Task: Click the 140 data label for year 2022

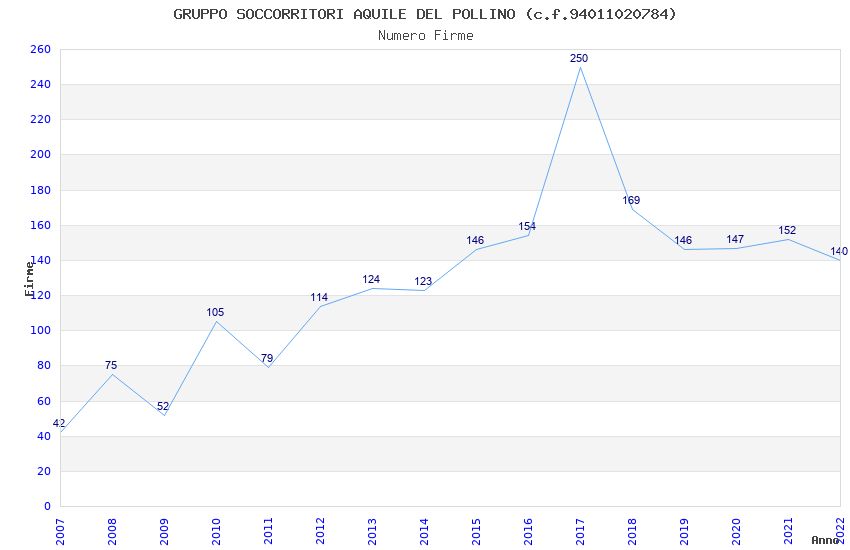Action: (x=839, y=251)
